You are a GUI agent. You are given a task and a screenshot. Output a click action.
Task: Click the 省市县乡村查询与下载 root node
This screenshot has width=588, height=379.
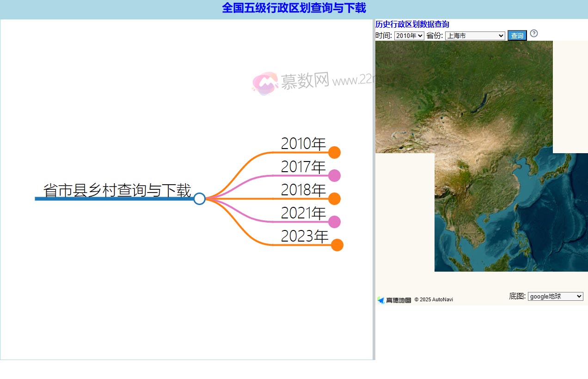(x=117, y=190)
